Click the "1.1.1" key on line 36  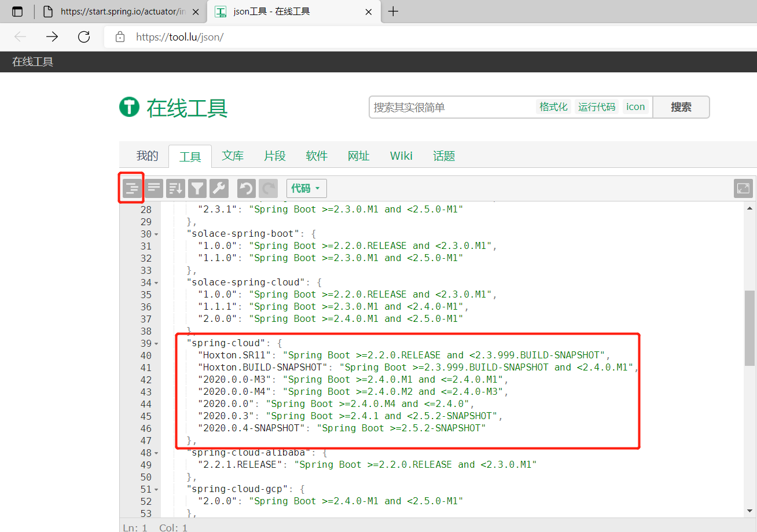click(218, 307)
